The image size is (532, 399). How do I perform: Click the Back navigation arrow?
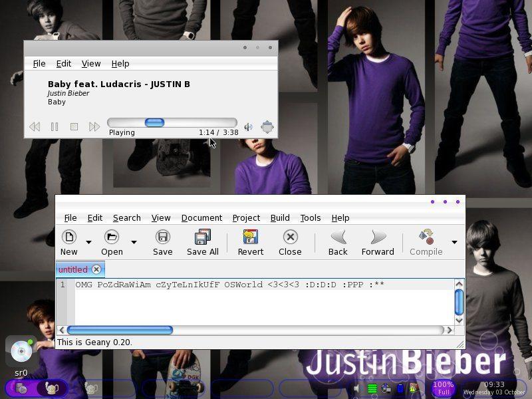(x=338, y=237)
